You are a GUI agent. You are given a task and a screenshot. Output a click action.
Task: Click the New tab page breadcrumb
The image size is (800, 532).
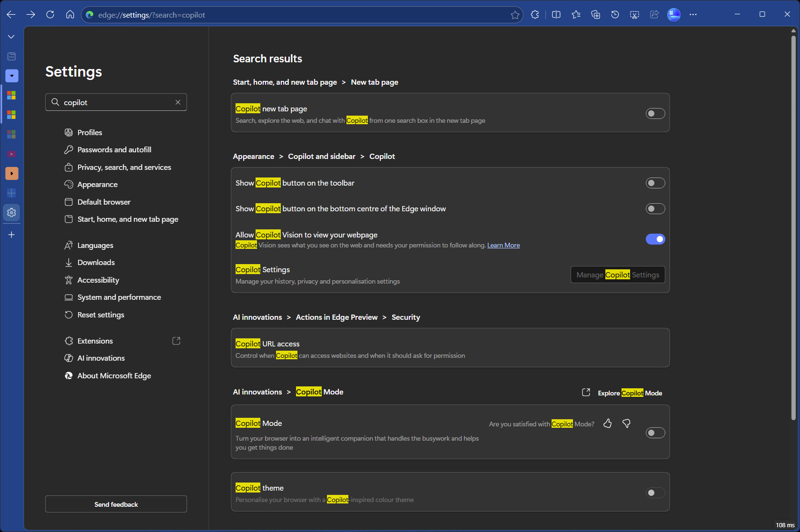point(375,82)
